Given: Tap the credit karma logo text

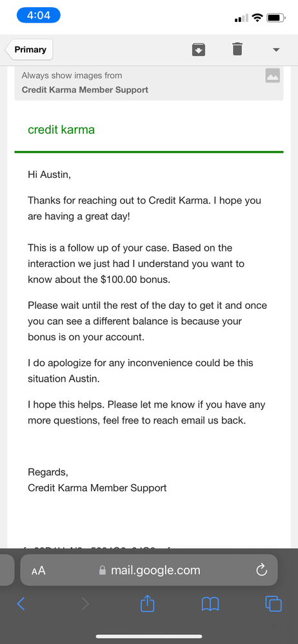Looking at the screenshot, I should 61,130.
